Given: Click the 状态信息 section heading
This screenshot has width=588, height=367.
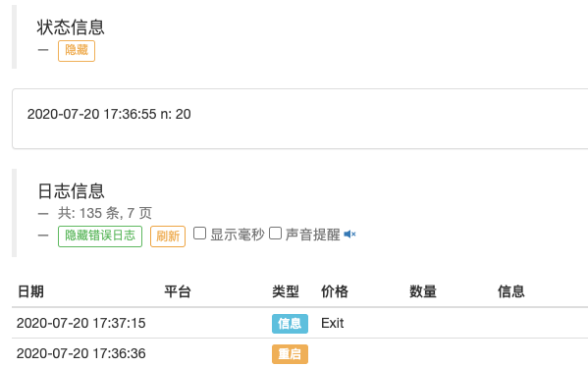Looking at the screenshot, I should click(71, 27).
